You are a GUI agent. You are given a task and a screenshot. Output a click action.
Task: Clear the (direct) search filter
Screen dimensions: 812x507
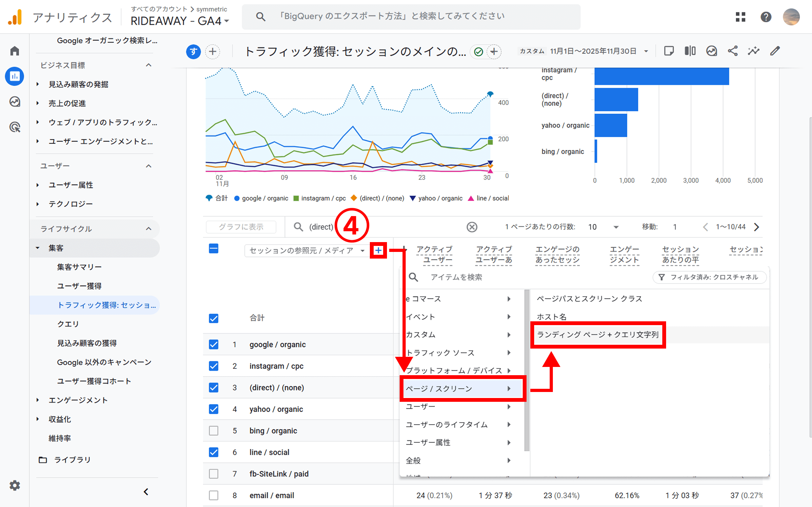click(x=472, y=227)
